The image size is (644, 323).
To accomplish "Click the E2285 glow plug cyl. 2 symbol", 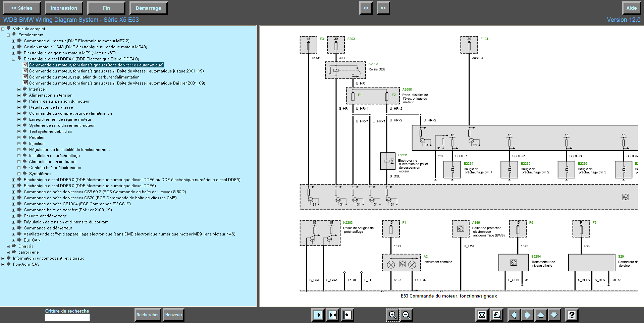I will [x=509, y=169].
